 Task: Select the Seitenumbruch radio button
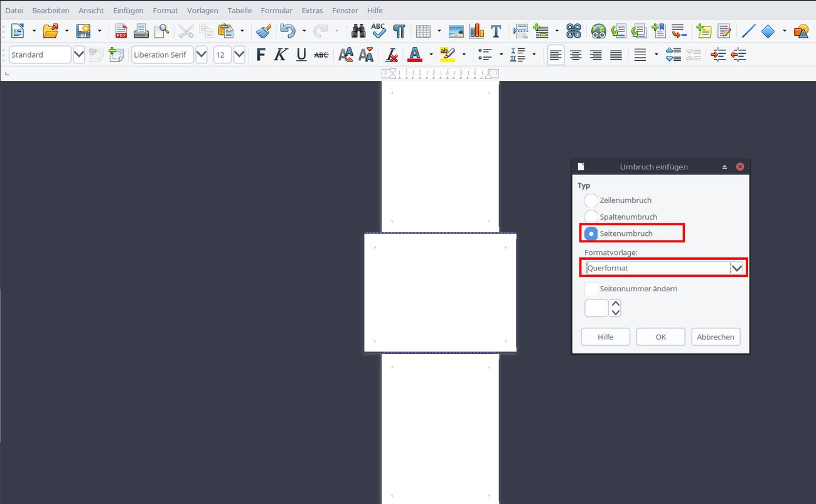pos(590,233)
